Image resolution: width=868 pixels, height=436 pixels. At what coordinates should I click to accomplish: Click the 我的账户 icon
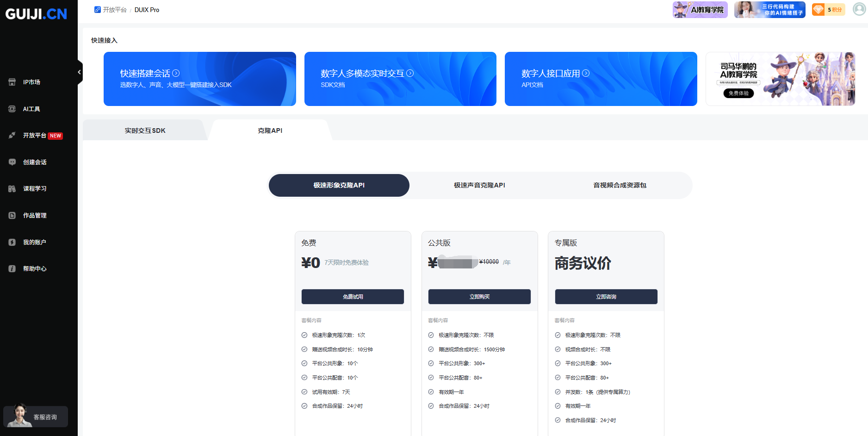tap(12, 242)
